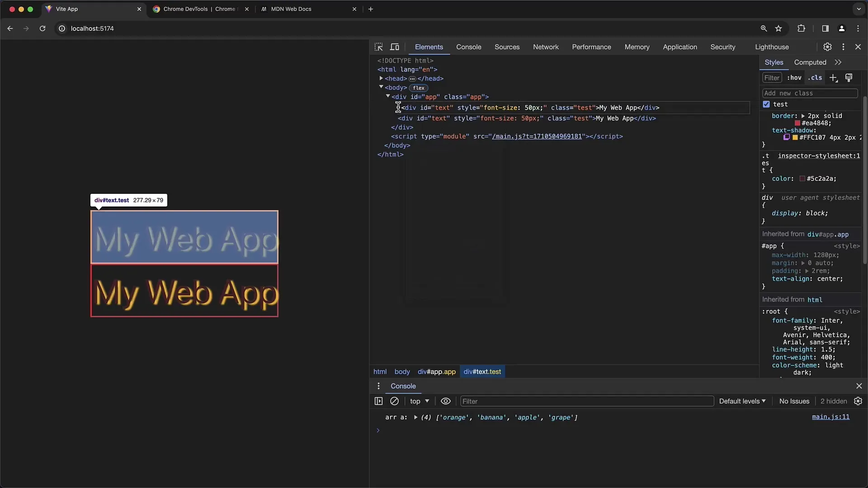Open the Lighthouse tab
This screenshot has width=868, height=488.
tap(772, 47)
